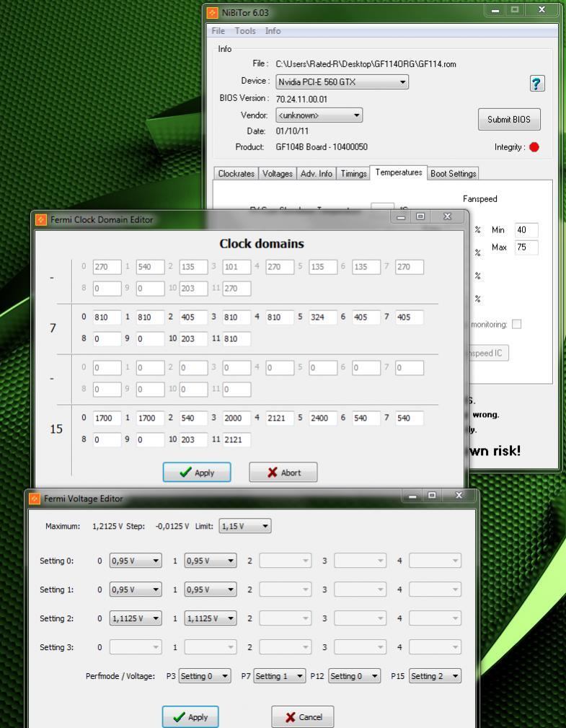Click the red Integrity status indicator
The image size is (566, 728).
click(534, 147)
